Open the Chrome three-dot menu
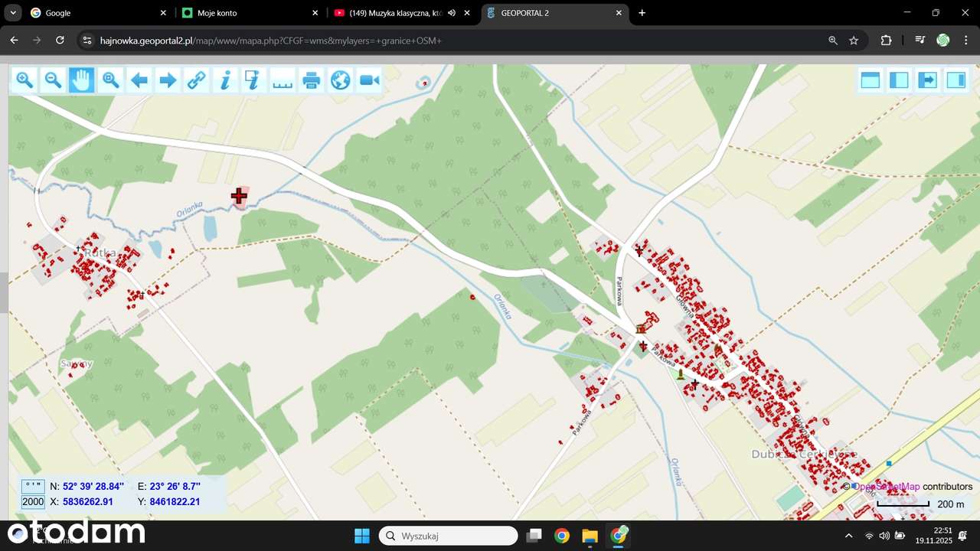Viewport: 980px width, 551px height. tap(965, 41)
